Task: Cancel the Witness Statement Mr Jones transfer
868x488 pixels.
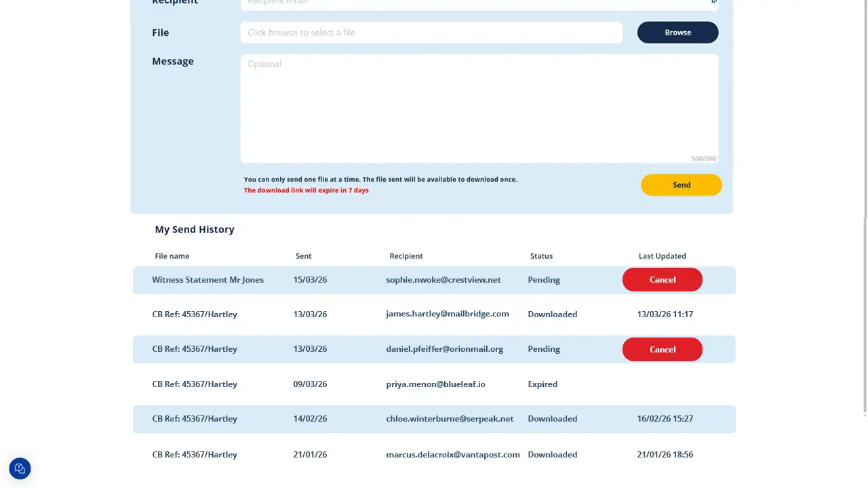Action: 662,279
